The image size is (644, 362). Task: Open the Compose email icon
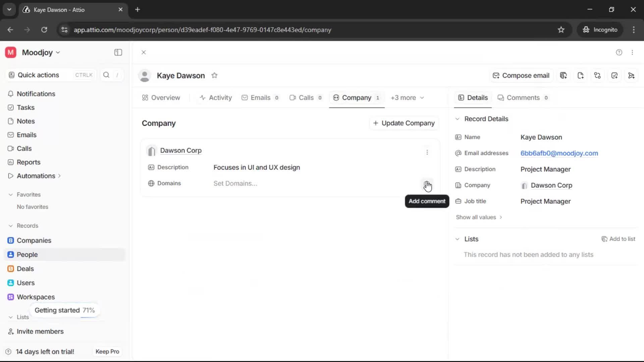pyautogui.click(x=521, y=75)
